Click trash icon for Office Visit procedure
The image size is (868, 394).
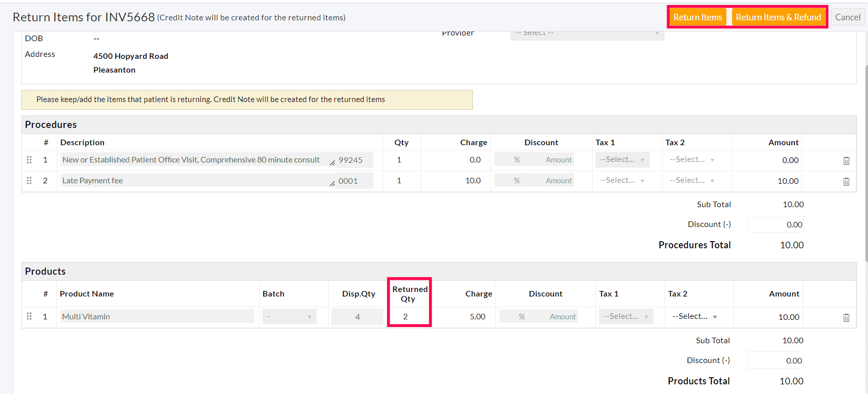(x=846, y=160)
